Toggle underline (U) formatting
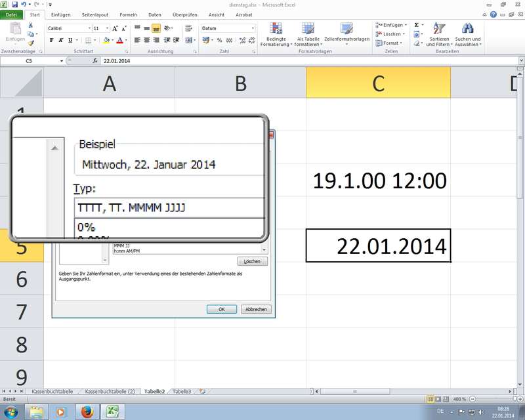 (x=70, y=40)
